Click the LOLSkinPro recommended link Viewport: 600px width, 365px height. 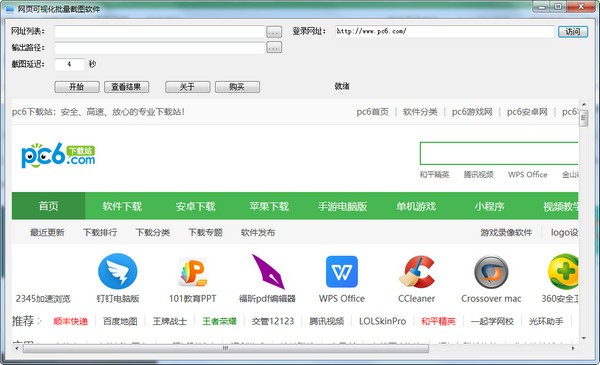point(382,321)
